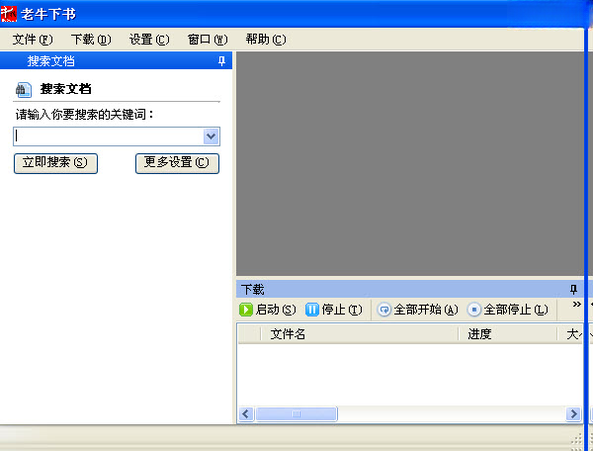The image size is (593, 451).
Task: Click the green 启动(S) start icon
Action: click(x=246, y=310)
